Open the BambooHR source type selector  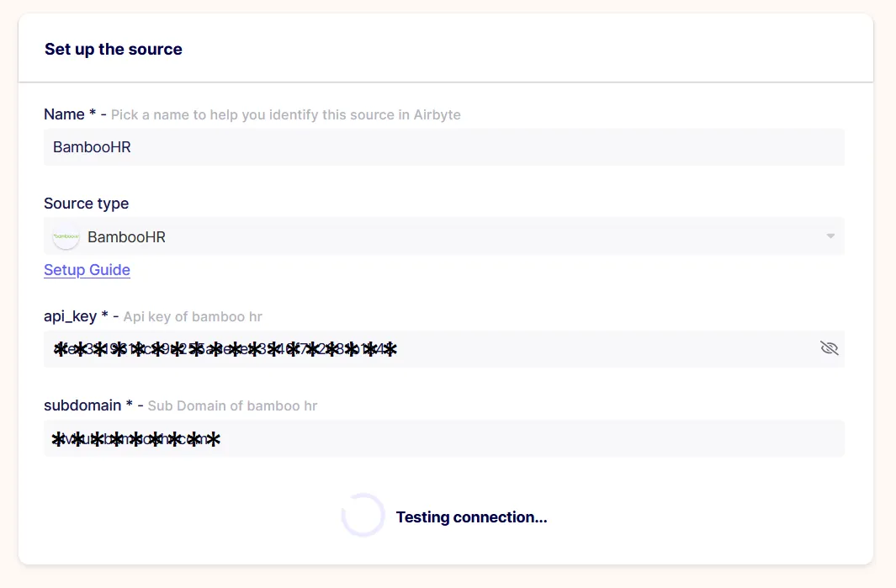click(x=444, y=236)
